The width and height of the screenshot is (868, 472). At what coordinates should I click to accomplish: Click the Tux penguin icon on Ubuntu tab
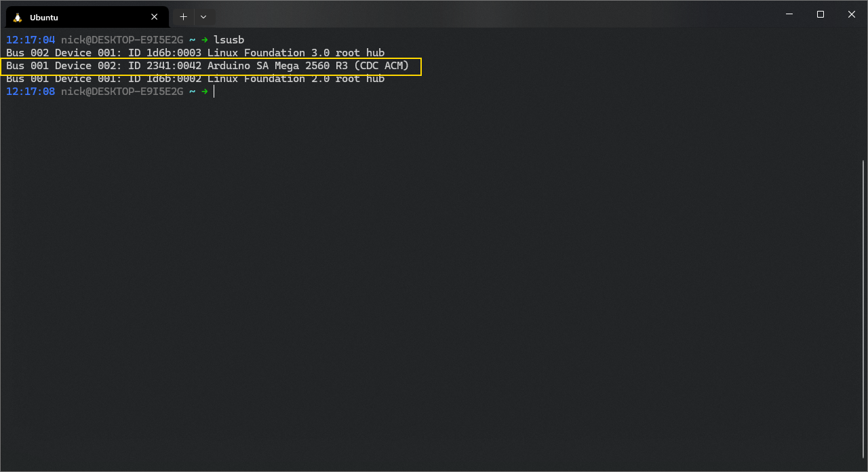click(18, 18)
